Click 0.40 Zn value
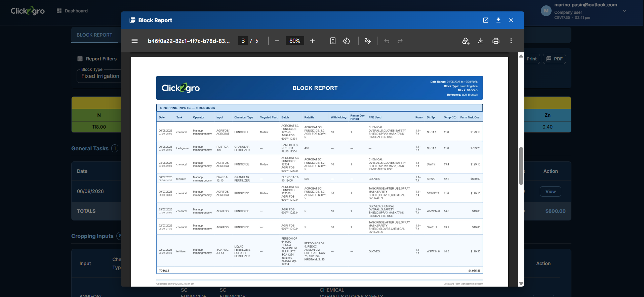644x297 pixels. click(548, 127)
